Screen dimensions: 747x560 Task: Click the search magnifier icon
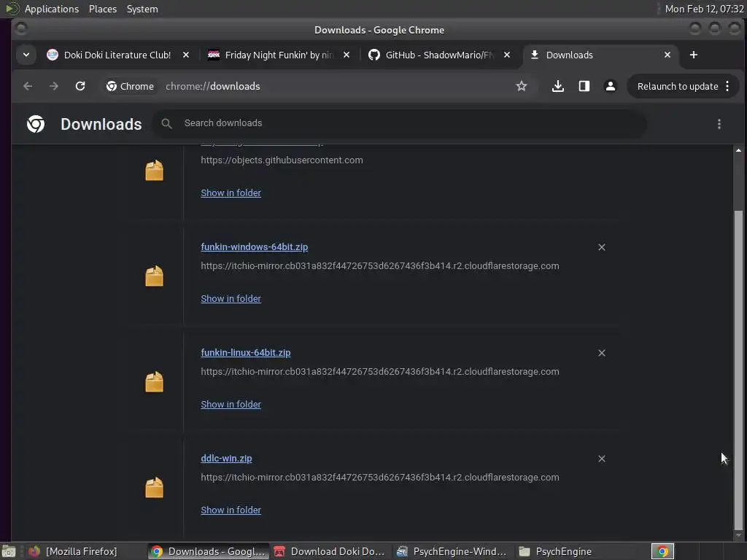(166, 123)
